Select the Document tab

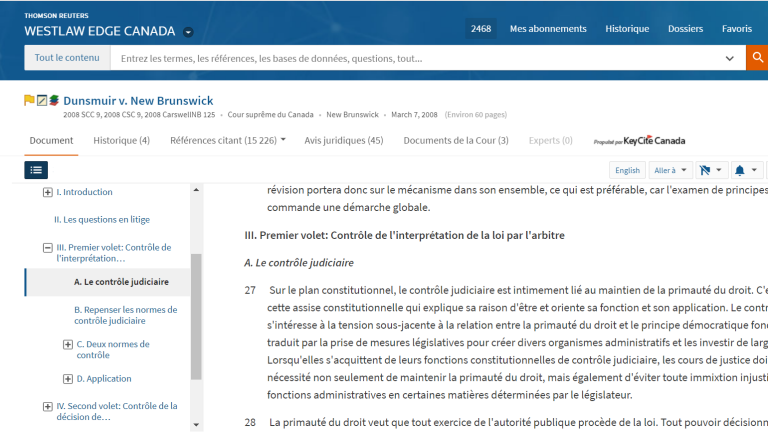coord(51,141)
